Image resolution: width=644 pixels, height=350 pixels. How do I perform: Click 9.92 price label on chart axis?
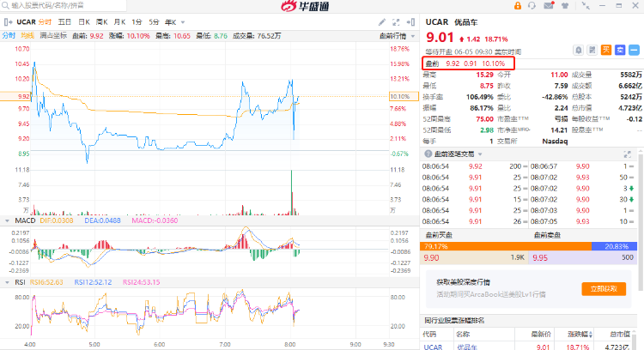pos(24,96)
